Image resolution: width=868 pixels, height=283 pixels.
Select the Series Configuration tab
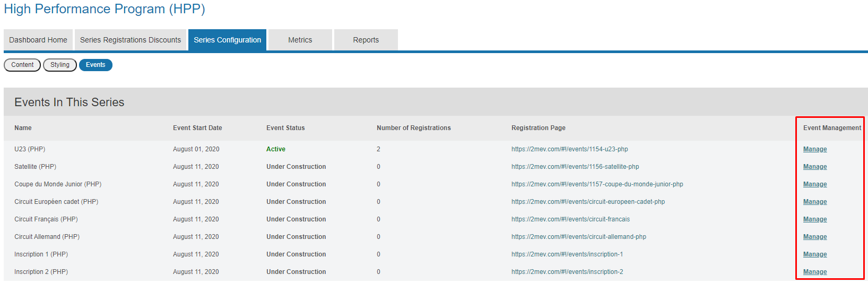point(227,40)
